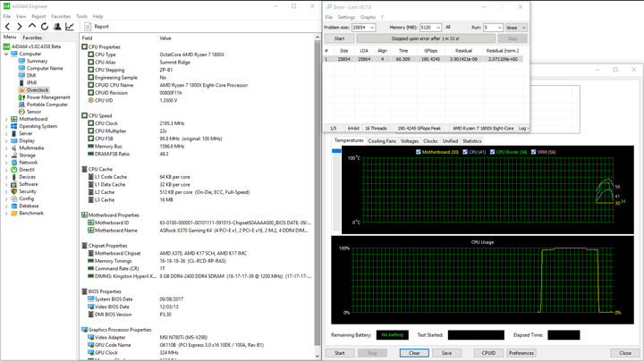Select the Overclock item in tree

pyautogui.click(x=37, y=89)
